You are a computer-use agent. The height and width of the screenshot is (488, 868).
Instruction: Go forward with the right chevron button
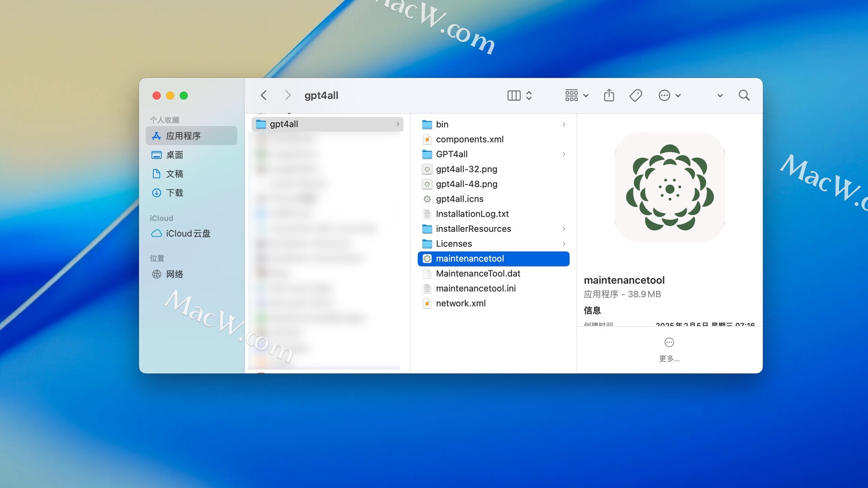tap(288, 95)
